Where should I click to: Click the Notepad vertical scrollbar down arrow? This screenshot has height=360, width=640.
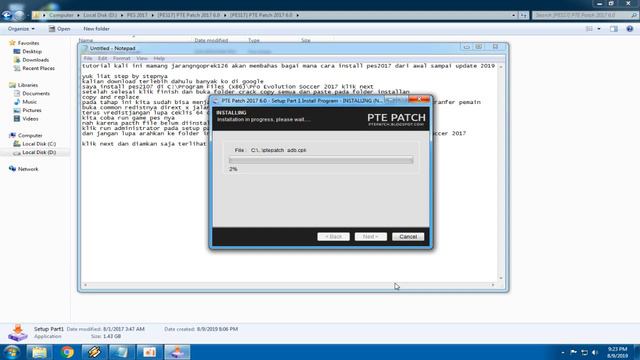click(x=501, y=278)
